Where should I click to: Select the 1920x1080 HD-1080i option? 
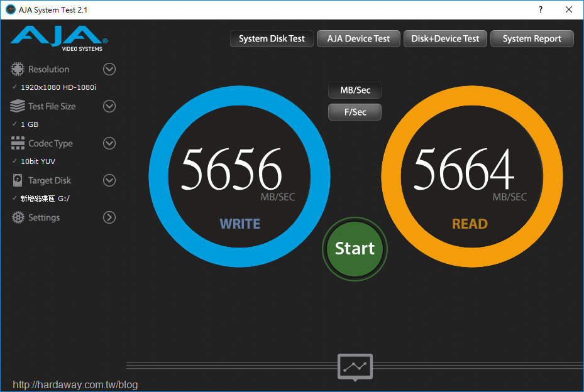coord(58,87)
